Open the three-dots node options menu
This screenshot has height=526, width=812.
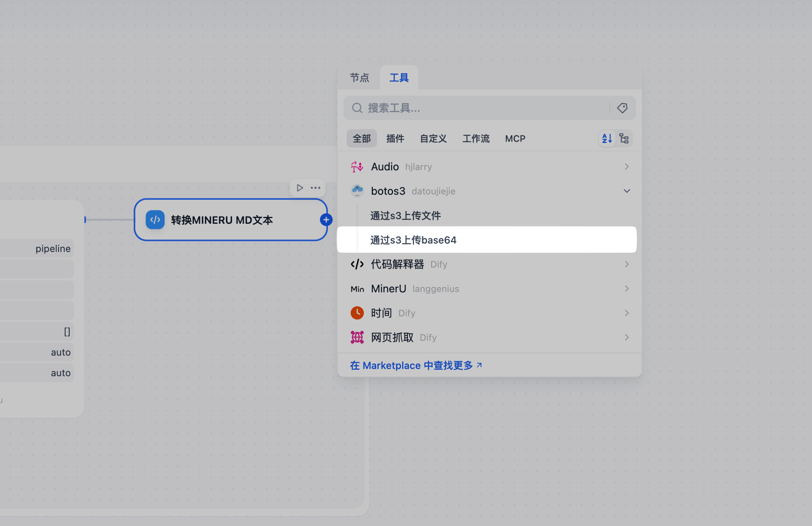click(x=315, y=188)
